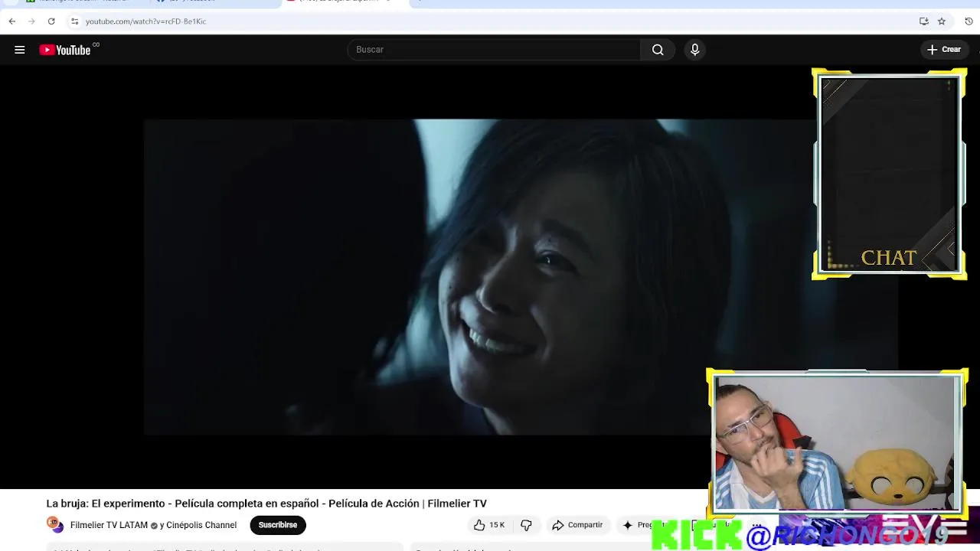The image size is (980, 551).
Task: Open Filmelier TV LATAM channel avatar
Action: (55, 525)
